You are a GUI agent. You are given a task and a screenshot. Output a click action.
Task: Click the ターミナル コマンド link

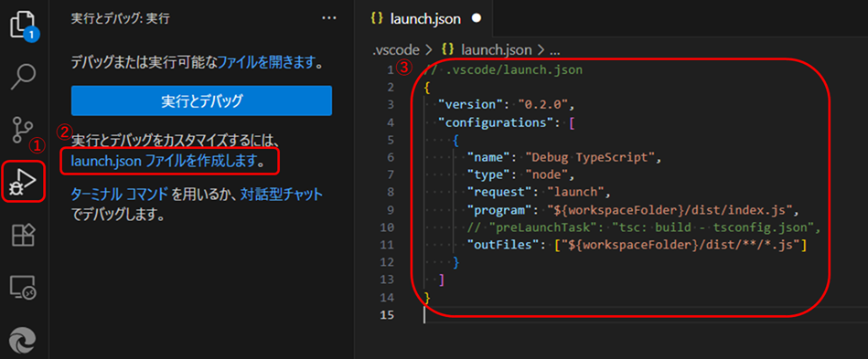[120, 195]
